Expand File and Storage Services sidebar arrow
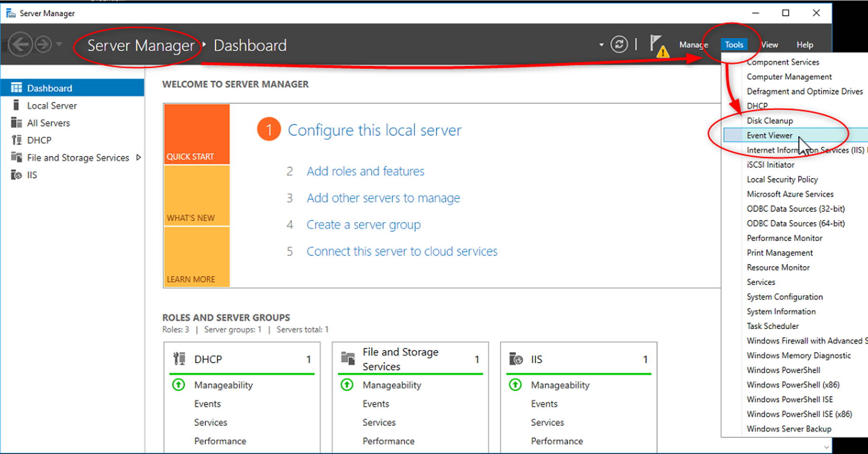This screenshot has width=868, height=454. pos(139,157)
